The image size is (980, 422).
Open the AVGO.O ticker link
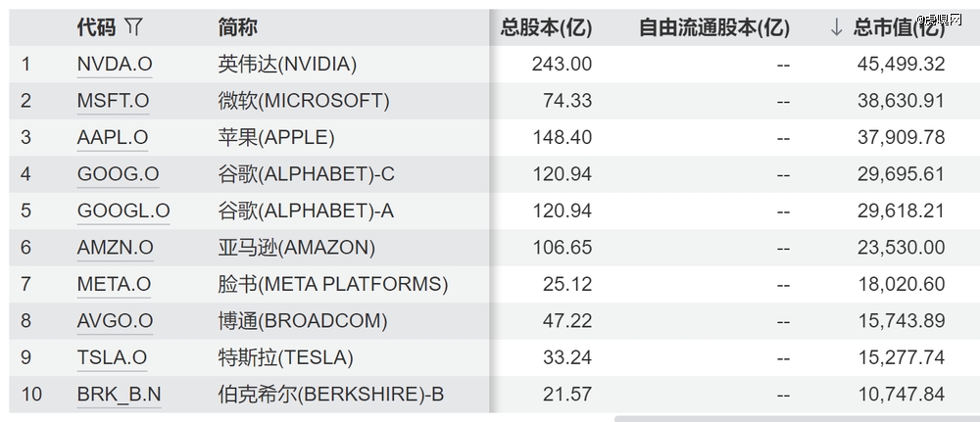click(x=115, y=321)
